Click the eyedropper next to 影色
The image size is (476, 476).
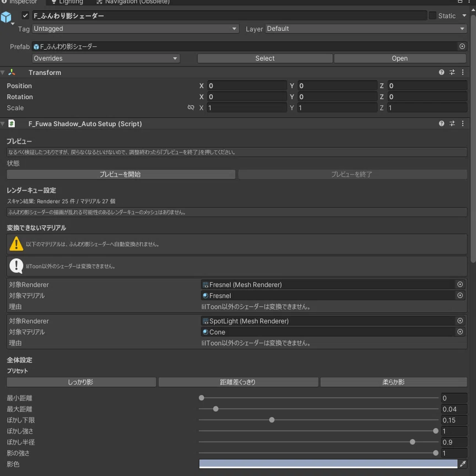coord(463,464)
